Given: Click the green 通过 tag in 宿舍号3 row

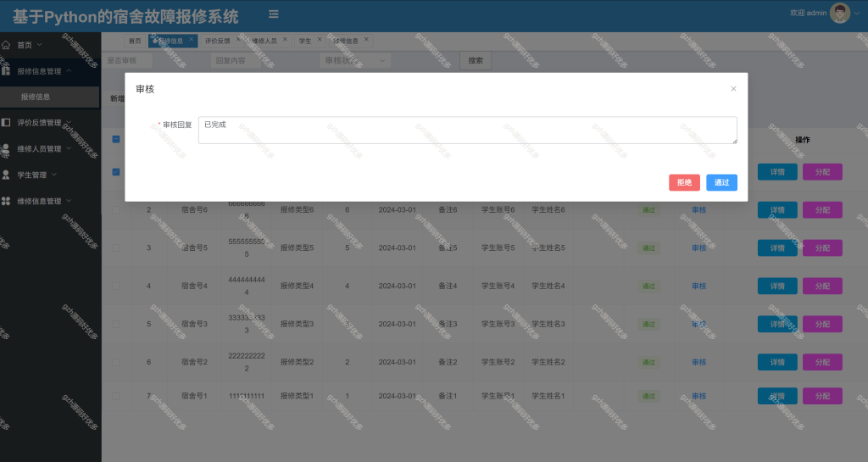Looking at the screenshot, I should [648, 324].
